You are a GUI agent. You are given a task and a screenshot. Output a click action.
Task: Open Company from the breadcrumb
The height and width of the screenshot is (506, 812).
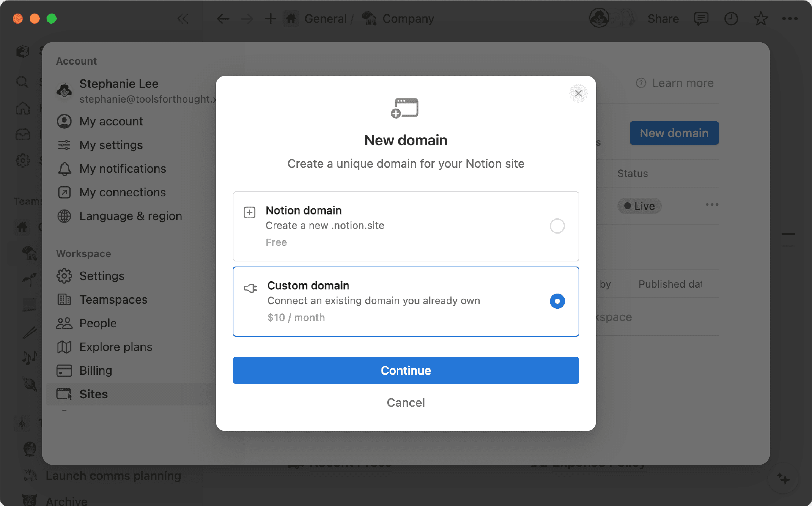(408, 19)
